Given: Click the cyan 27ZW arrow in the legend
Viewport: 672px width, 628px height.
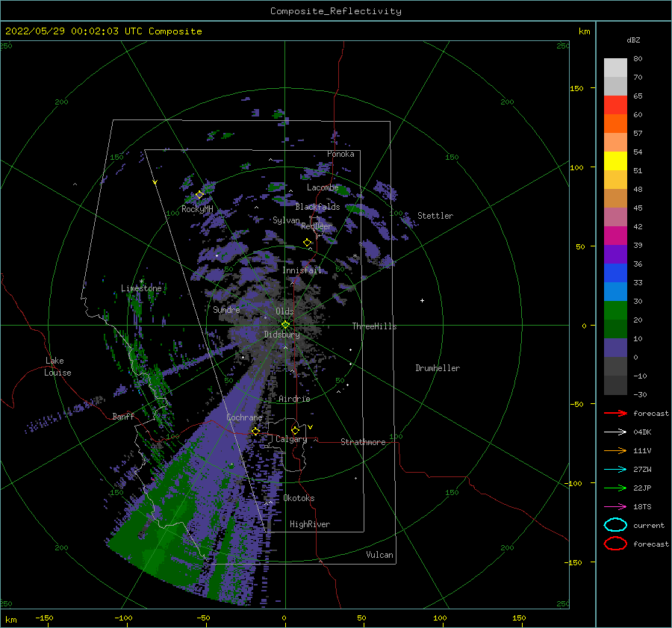Looking at the screenshot, I should click(615, 470).
